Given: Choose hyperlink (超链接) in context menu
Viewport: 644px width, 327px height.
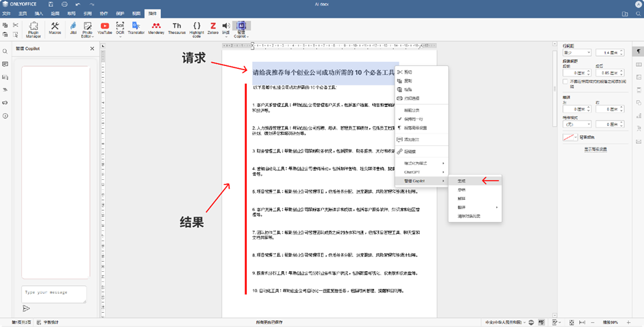Looking at the screenshot, I should pos(421,151).
